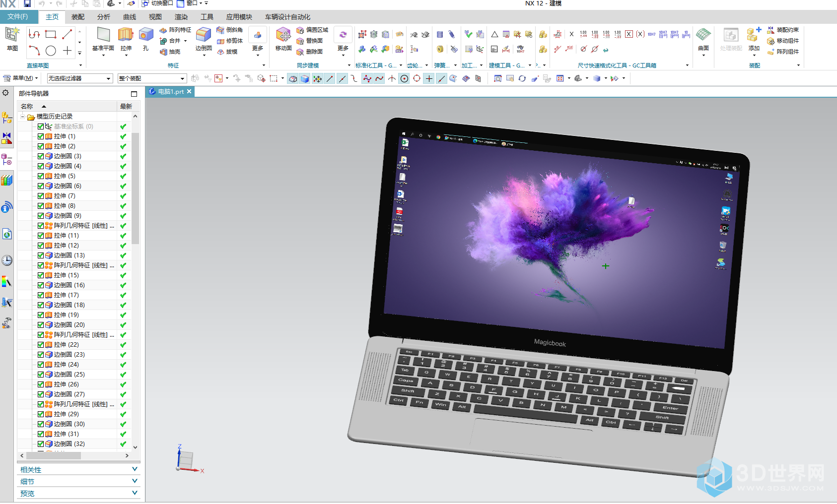Select the Draft (拔模) tool
Screen dimensions: 837x504
227,52
